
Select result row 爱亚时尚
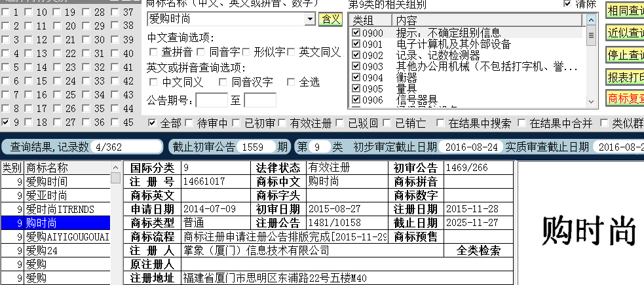click(x=56, y=195)
